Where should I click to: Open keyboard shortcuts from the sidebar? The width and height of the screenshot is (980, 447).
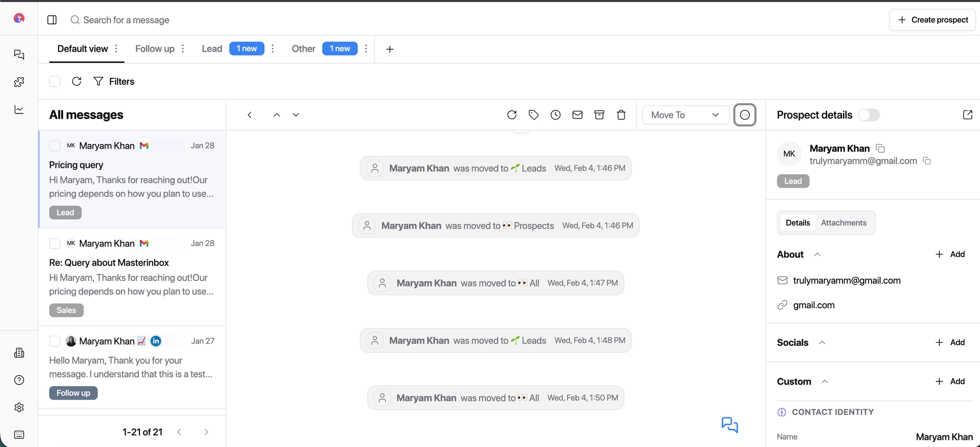point(19,435)
